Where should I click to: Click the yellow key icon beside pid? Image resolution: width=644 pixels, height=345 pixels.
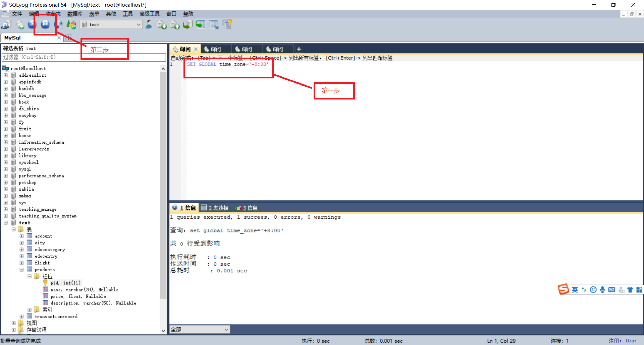[45, 283]
